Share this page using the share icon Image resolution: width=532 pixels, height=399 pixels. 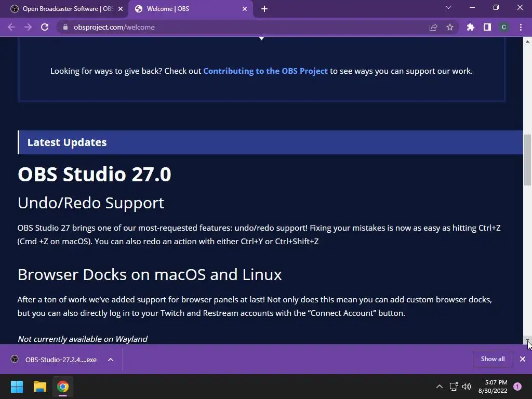pos(433,27)
